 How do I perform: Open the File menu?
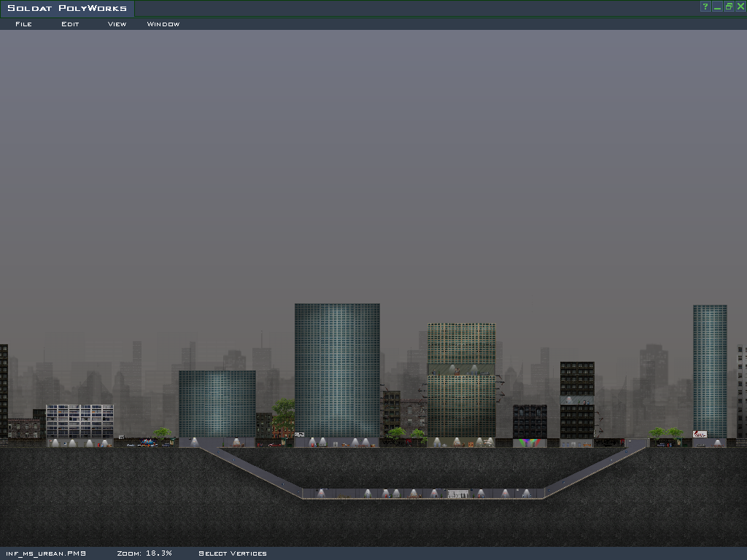pyautogui.click(x=23, y=24)
